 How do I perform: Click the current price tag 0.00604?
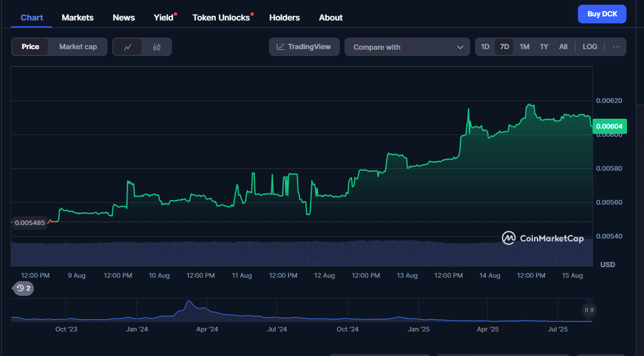pyautogui.click(x=609, y=126)
